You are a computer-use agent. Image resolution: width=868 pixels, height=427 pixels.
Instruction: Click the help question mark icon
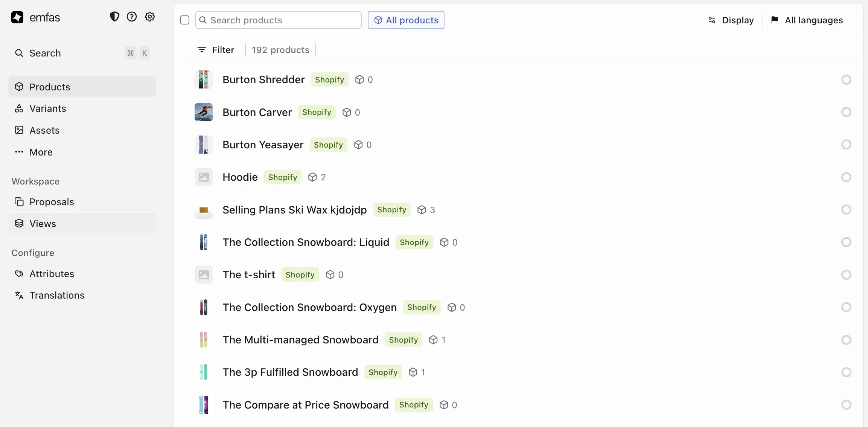(x=132, y=17)
